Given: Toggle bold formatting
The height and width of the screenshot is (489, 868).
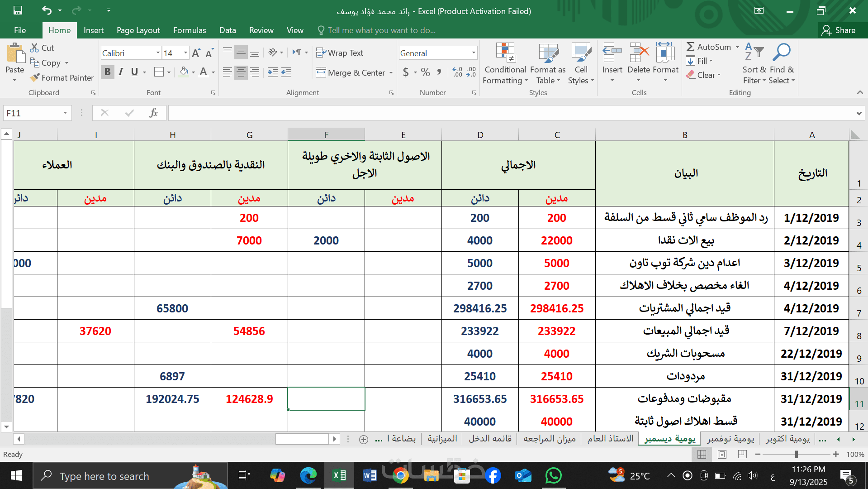Looking at the screenshot, I should click(x=107, y=72).
